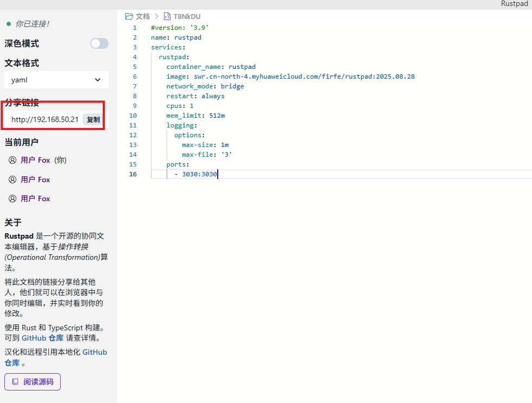Image resolution: width=532 pixels, height=403 pixels.
Task: Click the green connection status dot
Action: 8,24
